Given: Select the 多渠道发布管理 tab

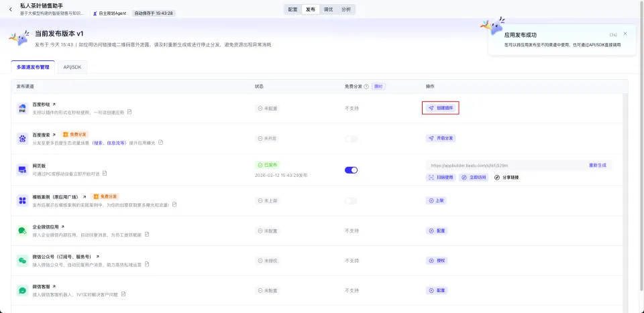Looking at the screenshot, I should tap(33, 67).
